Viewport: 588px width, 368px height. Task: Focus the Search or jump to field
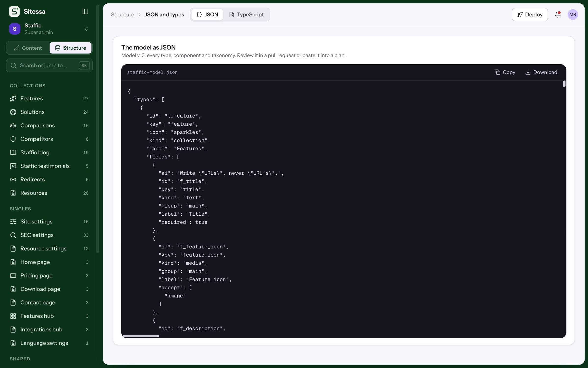49,66
